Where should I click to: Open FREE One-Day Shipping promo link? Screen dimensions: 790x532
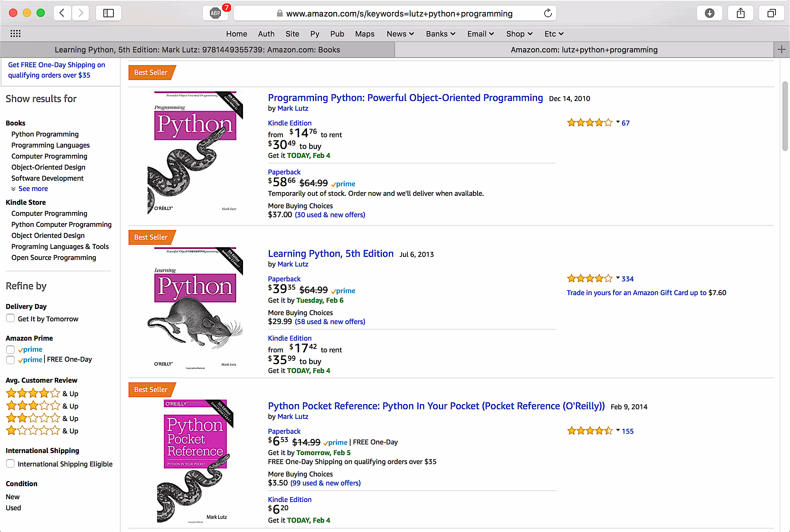[x=57, y=70]
